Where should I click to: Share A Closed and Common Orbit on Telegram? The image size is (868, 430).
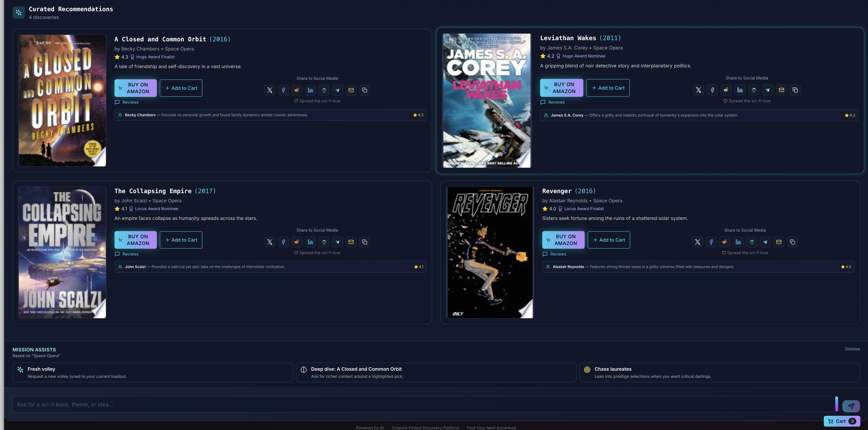pos(337,90)
